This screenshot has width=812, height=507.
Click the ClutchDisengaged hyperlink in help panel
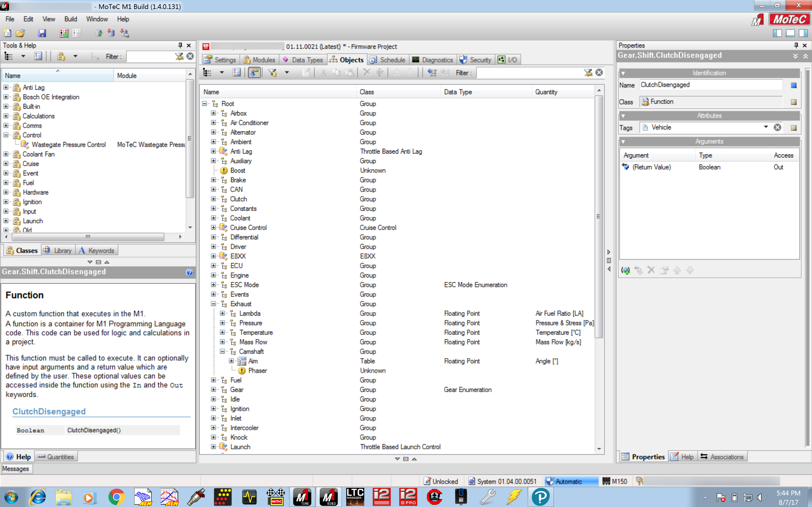click(x=48, y=411)
